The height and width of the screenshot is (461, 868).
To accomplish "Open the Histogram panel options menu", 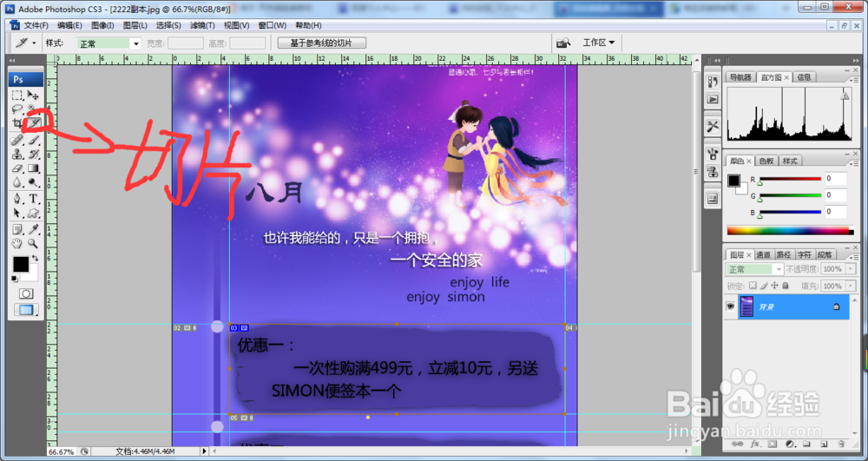I will click(853, 80).
